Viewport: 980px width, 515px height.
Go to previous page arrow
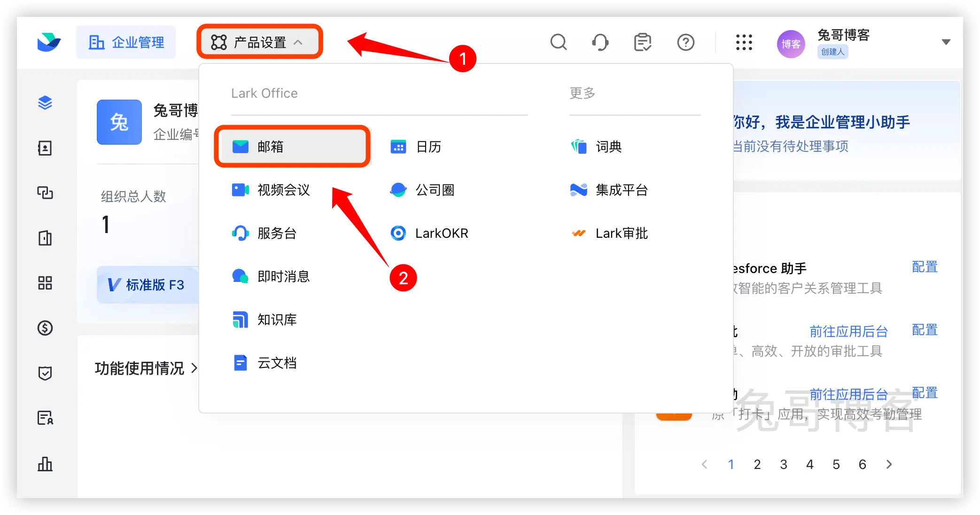(704, 464)
